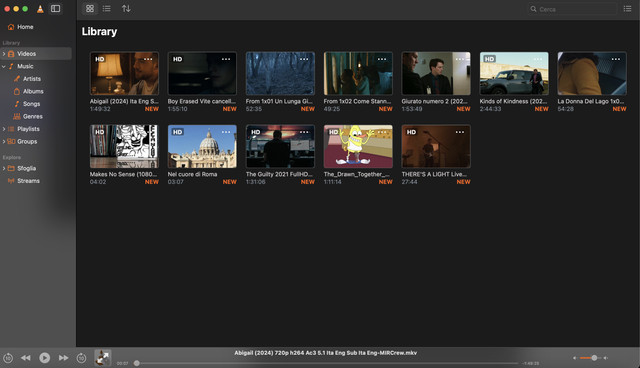Jump back 10 seconds button
The image size is (640, 368).
[8, 358]
